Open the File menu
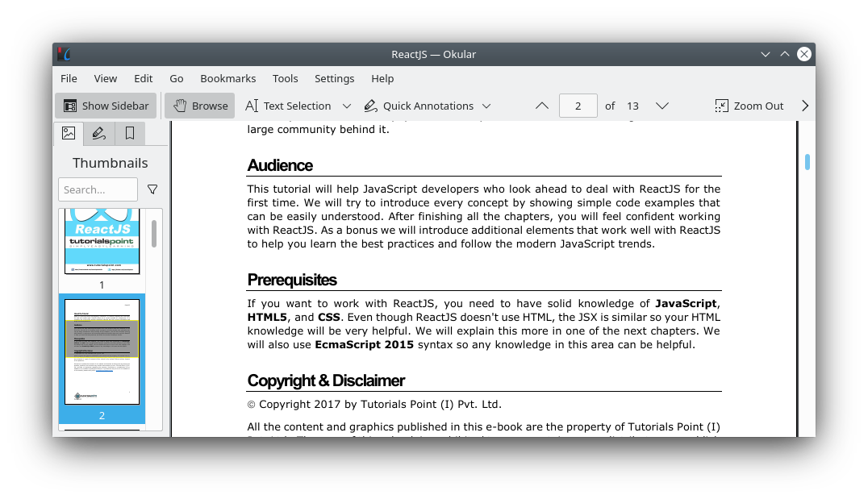The height and width of the screenshot is (499, 868). (x=69, y=78)
